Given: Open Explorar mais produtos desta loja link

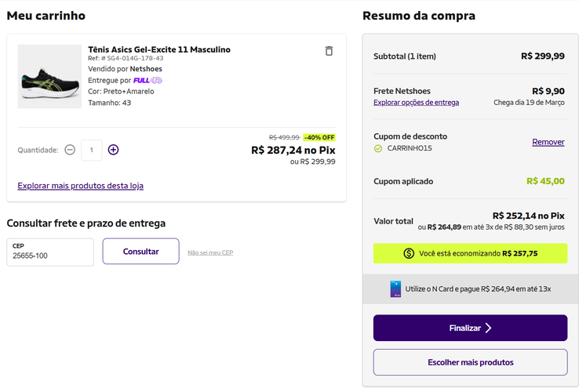Looking at the screenshot, I should coord(81,186).
